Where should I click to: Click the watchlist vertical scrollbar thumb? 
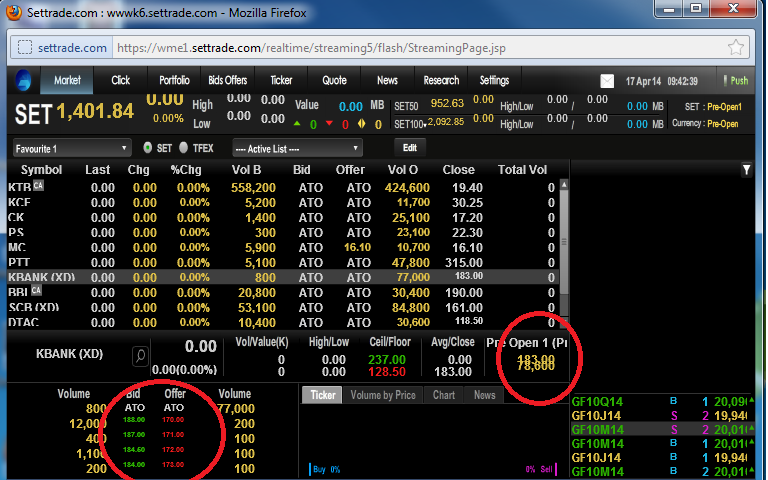[x=564, y=242]
